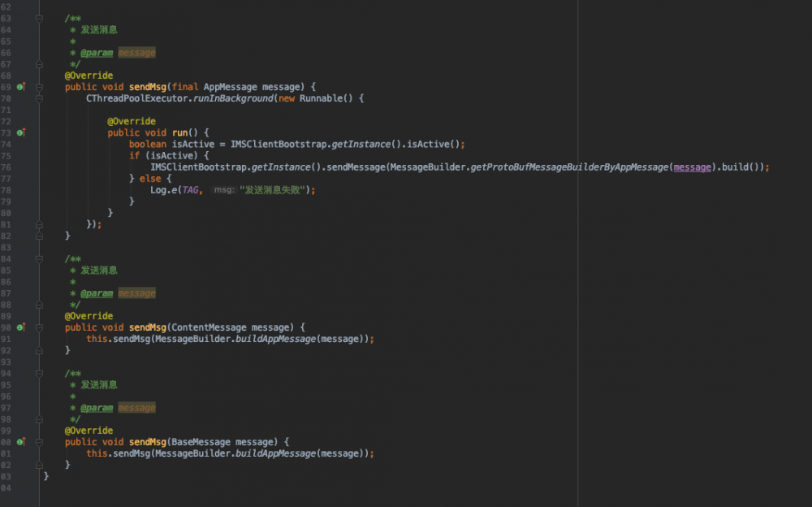The height and width of the screenshot is (507, 812).
Task: Collapse sendMsg(final AppMessage message) method fold
Action: (39, 87)
